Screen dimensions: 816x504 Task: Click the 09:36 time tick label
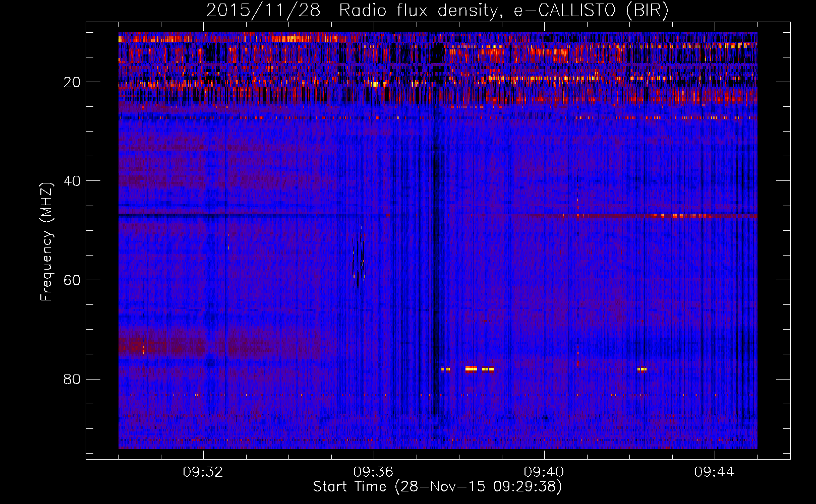pyautogui.click(x=374, y=472)
